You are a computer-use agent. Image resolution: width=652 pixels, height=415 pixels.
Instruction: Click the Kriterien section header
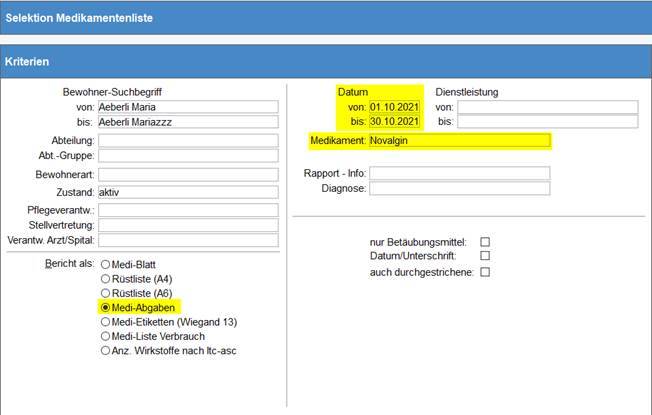tap(326, 62)
